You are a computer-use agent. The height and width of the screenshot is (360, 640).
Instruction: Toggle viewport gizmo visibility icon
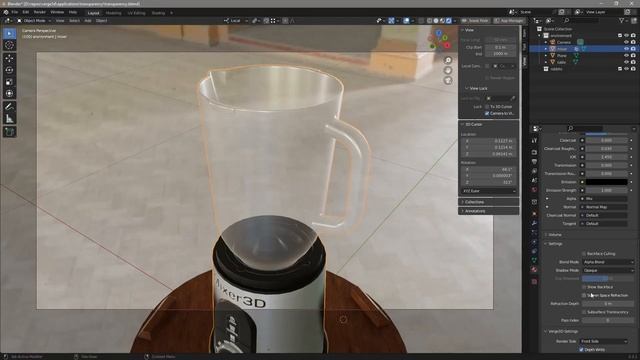[391, 20]
